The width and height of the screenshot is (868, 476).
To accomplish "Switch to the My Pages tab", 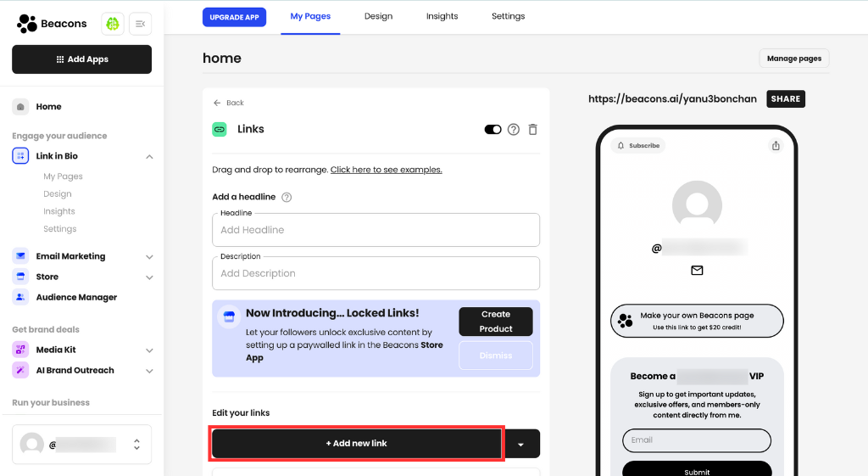I will coord(310,17).
